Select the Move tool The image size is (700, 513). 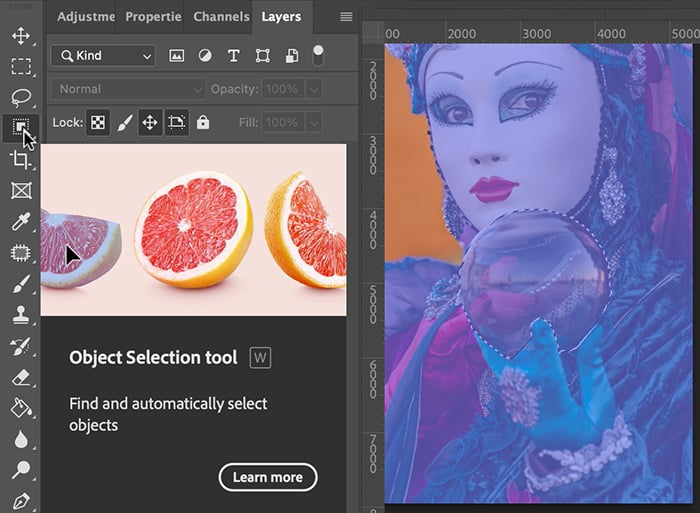point(21,36)
